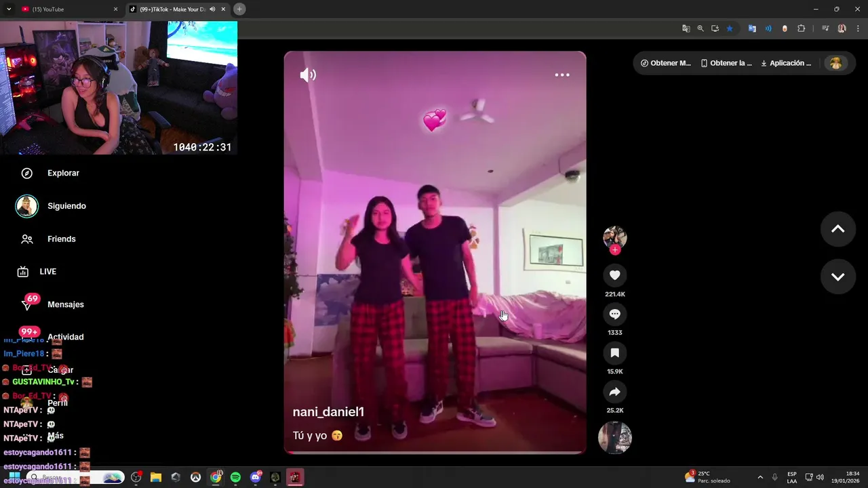Screen dimensions: 868x488
Task: Share the video using the arrow icon
Action: 615,392
